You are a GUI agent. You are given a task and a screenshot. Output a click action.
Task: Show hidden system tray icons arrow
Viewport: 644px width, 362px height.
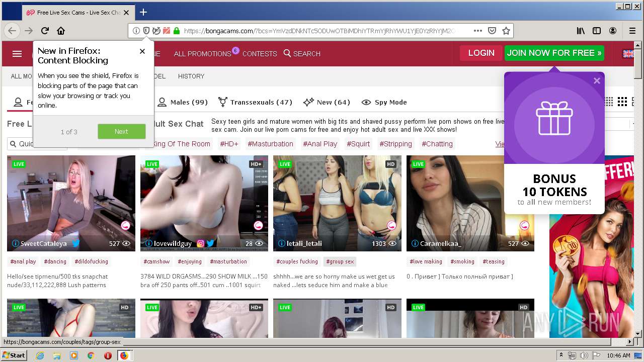coord(561,355)
